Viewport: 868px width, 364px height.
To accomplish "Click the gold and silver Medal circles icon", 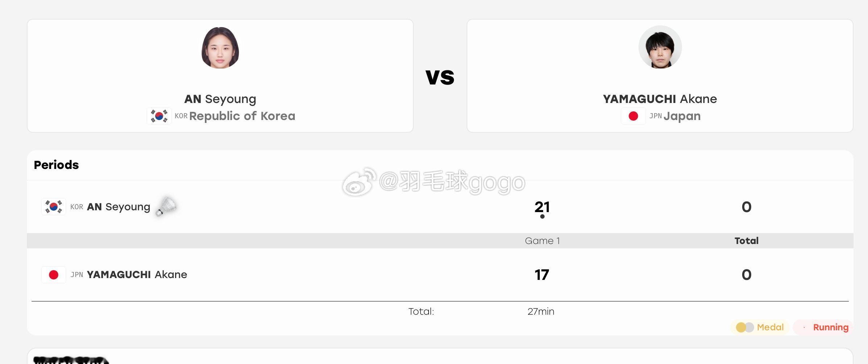I will tap(745, 327).
